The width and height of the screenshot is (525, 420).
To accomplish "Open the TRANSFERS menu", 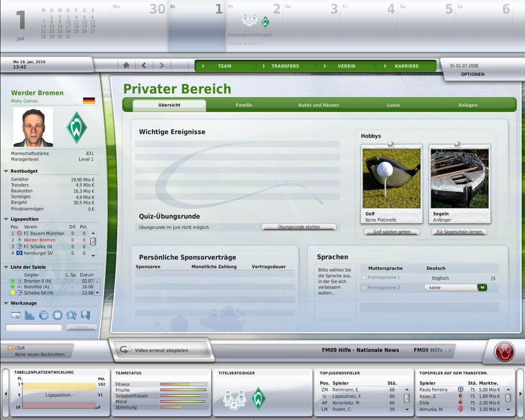I will (285, 66).
